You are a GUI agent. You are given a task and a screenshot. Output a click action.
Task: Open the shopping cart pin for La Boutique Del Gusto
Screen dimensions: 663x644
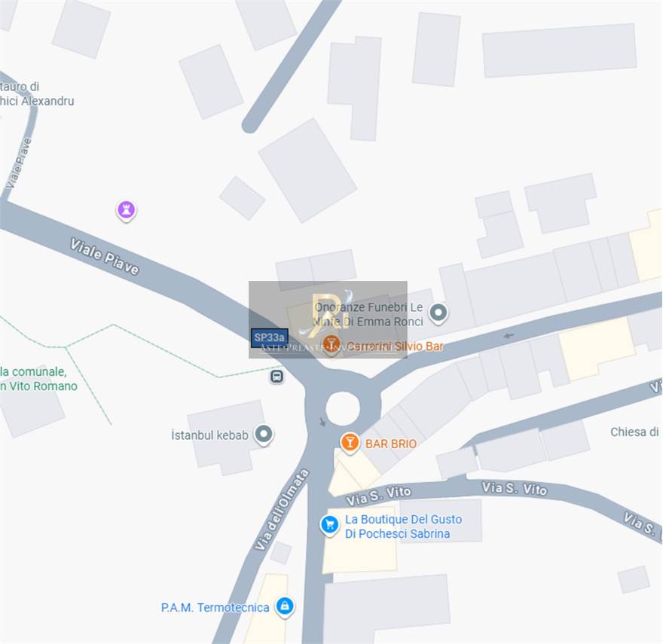[x=330, y=526]
